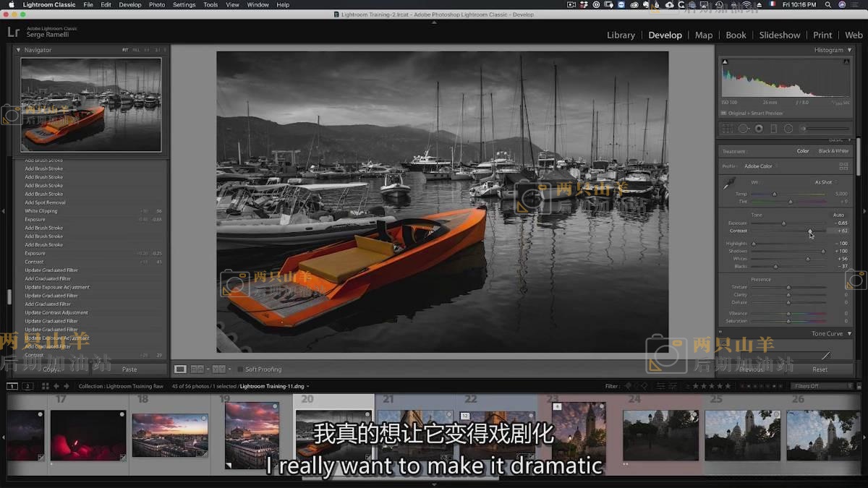Select the Crop Overlay tool

(728, 129)
